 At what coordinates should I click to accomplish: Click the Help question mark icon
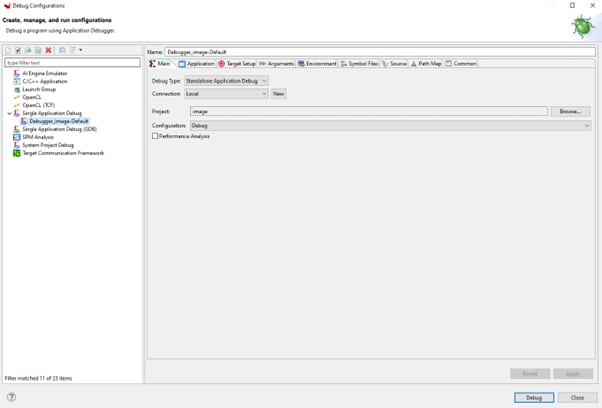click(11, 397)
